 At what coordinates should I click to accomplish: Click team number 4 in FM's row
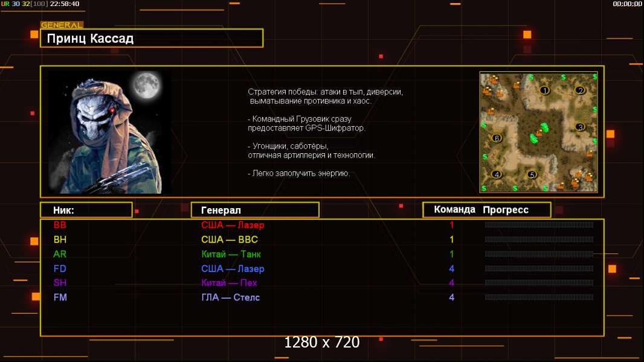452,297
